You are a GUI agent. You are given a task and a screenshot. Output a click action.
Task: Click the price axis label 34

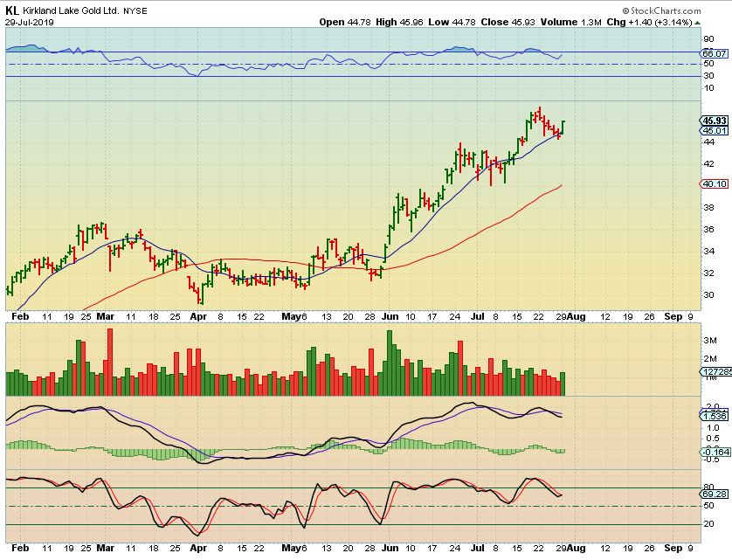pos(708,252)
